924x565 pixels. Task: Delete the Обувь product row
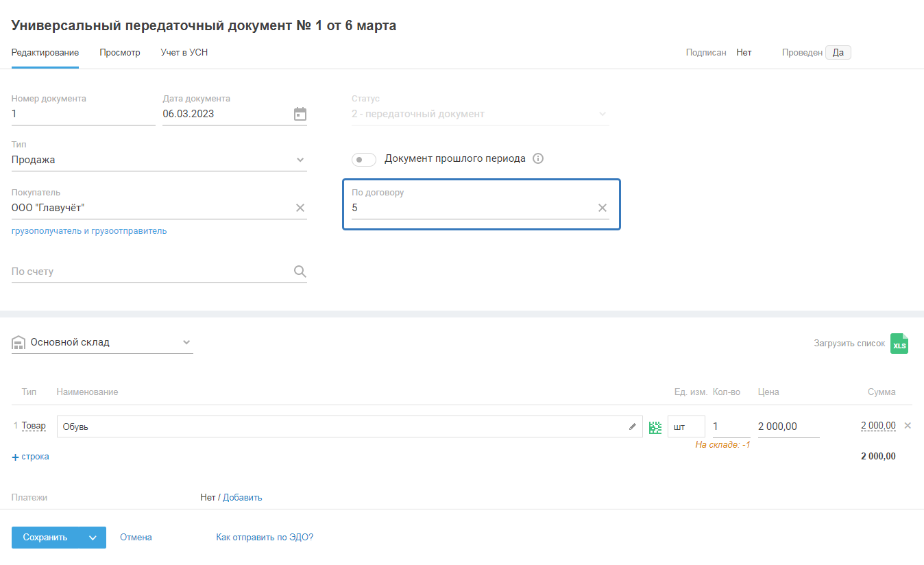tap(908, 426)
